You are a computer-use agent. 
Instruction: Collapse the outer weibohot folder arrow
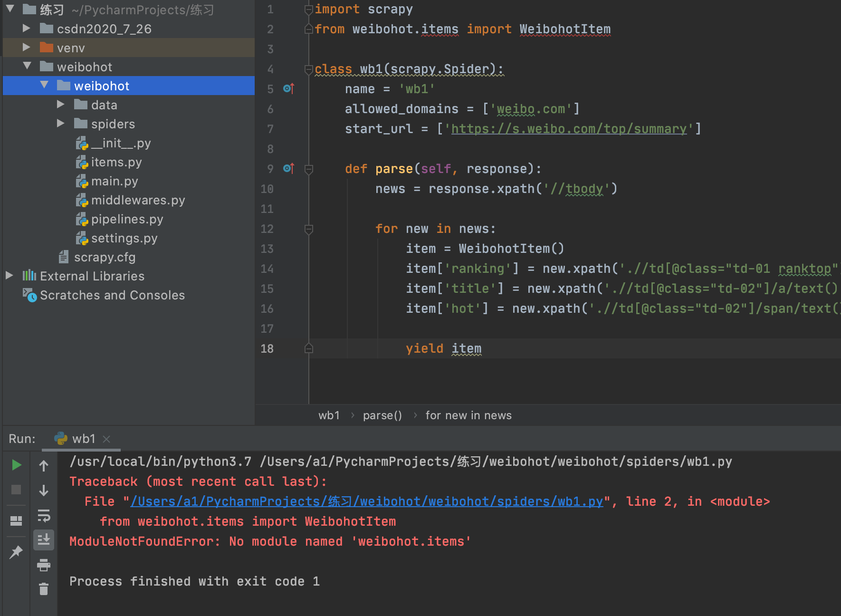click(27, 66)
